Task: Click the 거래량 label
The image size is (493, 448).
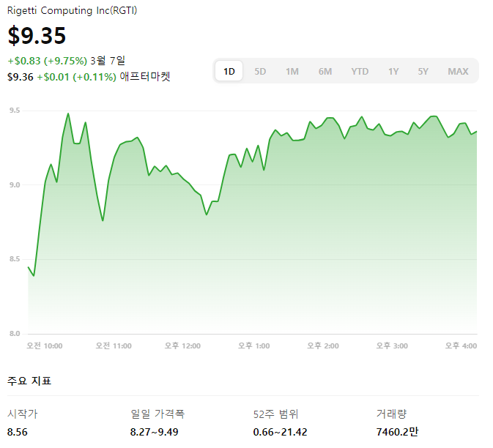Action: [391, 414]
